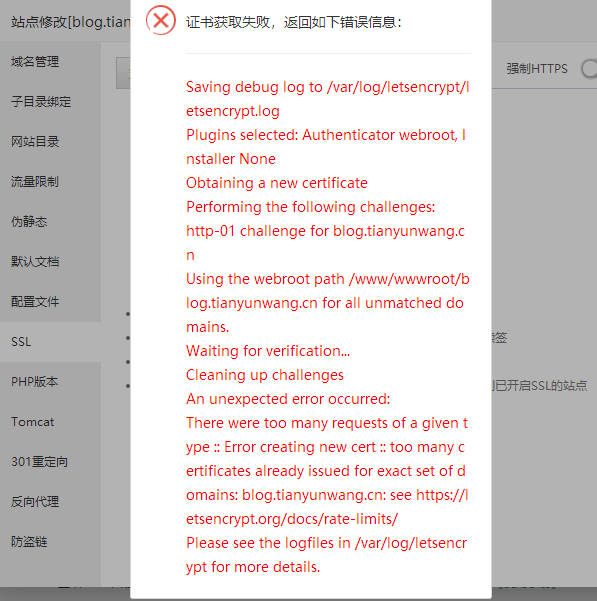597x601 pixels.
Task: Click 'An unexpected error occurred:' line
Action: coord(288,399)
